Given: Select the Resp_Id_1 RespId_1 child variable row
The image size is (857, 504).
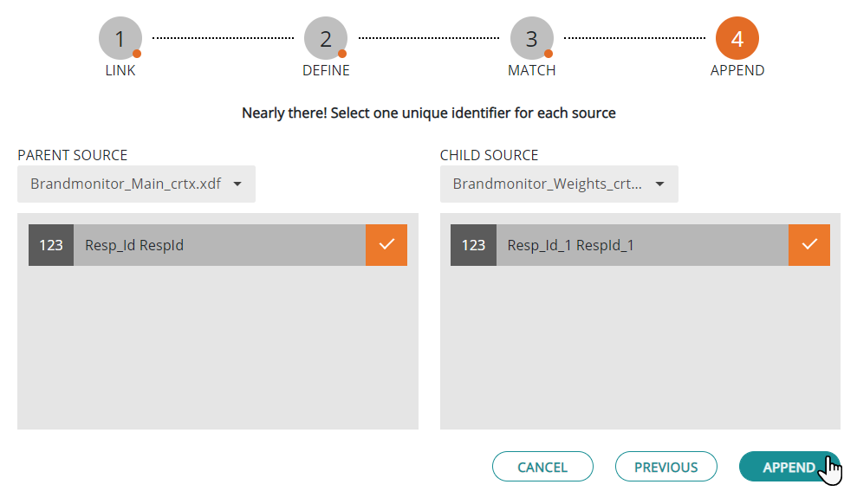Looking at the screenshot, I should (640, 245).
